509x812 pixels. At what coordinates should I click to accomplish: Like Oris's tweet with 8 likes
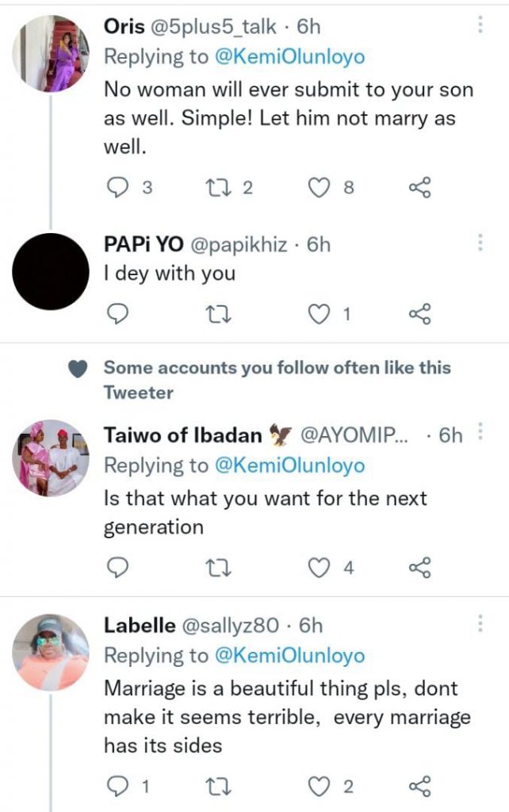pyautogui.click(x=318, y=187)
